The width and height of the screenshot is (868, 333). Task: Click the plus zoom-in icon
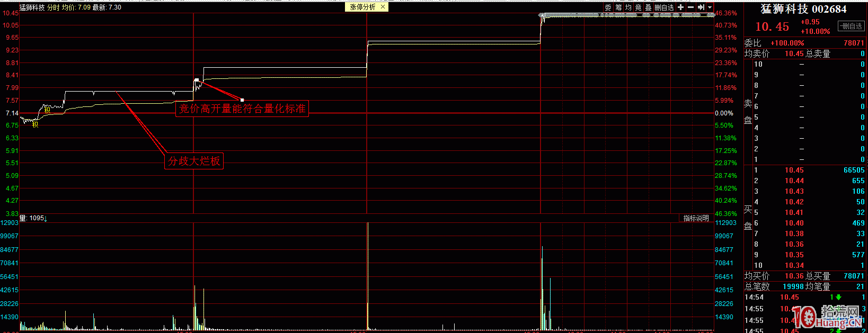[x=680, y=7]
